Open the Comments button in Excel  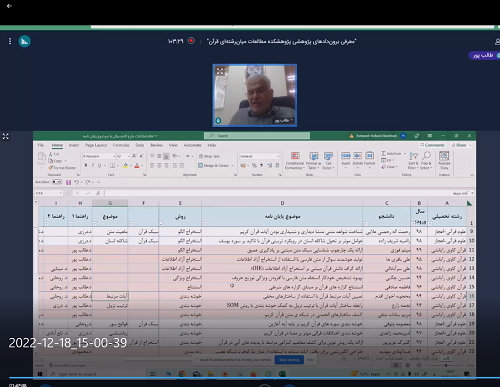tap(432, 145)
